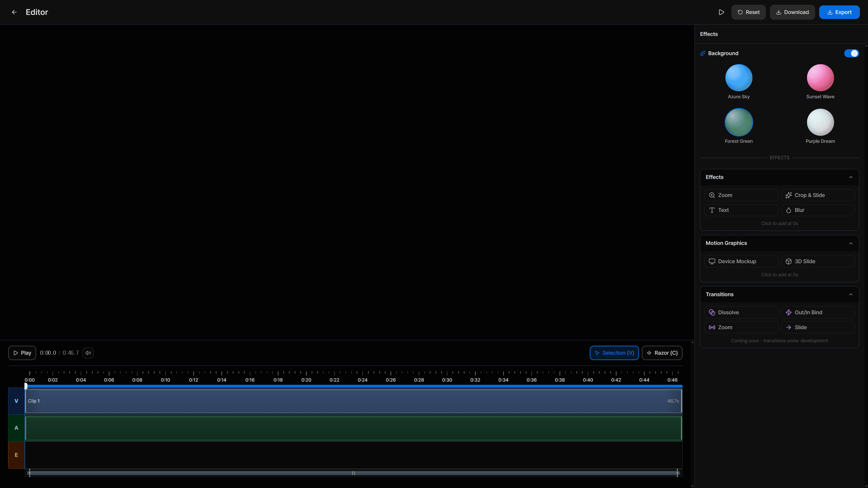Screen dimensions: 868x488
Task: Go back using the Editor back arrow
Action: tap(14, 12)
